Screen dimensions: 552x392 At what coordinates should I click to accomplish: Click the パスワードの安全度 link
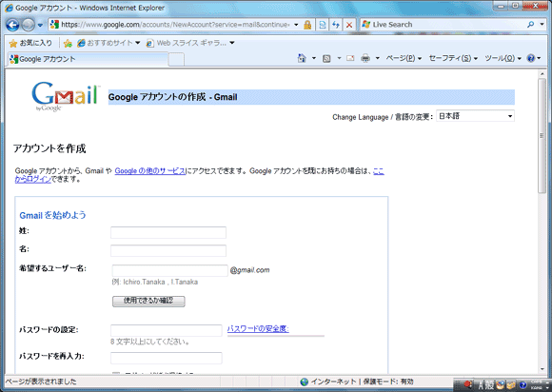pyautogui.click(x=258, y=328)
